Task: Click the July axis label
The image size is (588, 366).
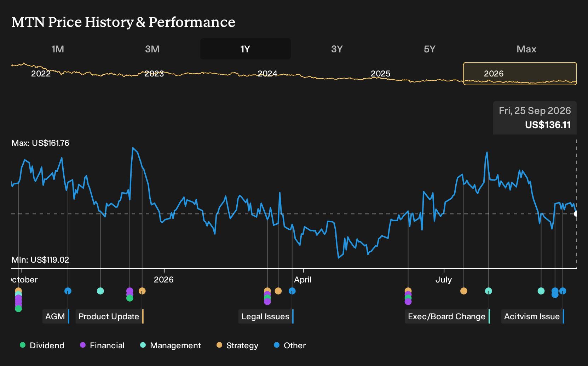Action: (x=444, y=280)
